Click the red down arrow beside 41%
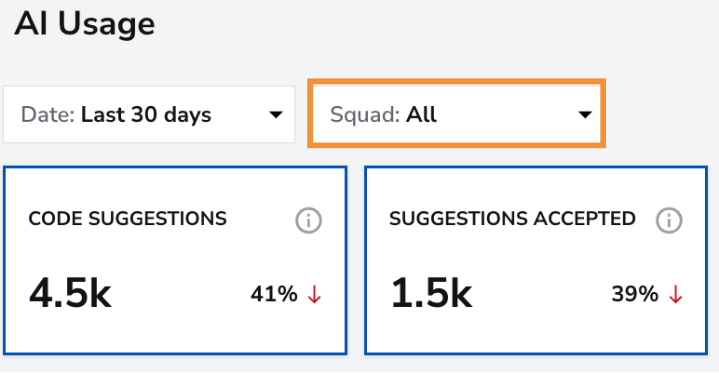The width and height of the screenshot is (719, 373). coord(315,294)
